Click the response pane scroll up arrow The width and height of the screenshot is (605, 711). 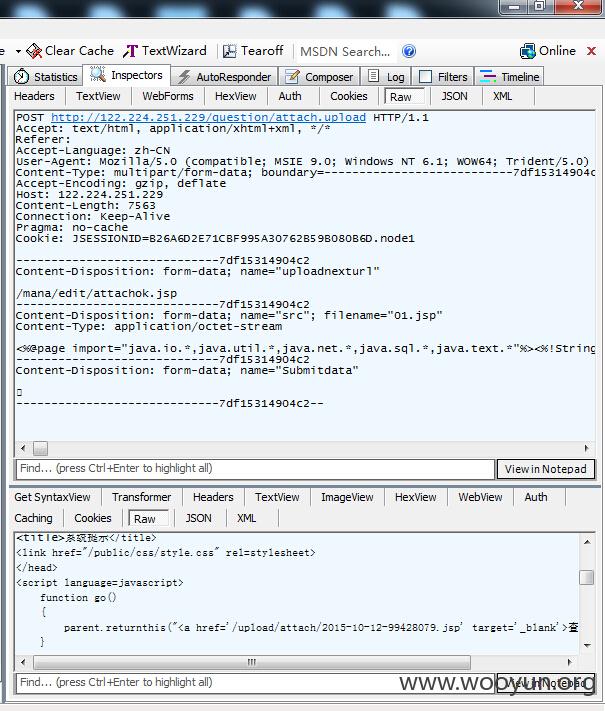pos(587,542)
